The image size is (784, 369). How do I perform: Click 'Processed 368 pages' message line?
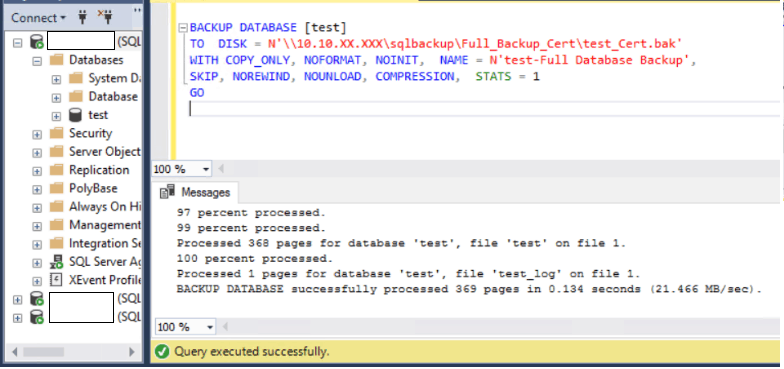pos(401,244)
